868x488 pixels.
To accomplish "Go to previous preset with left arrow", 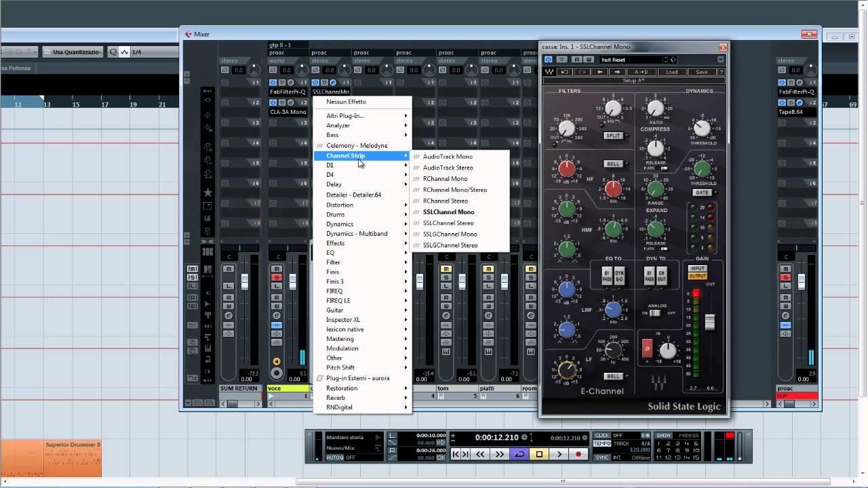I will 599,72.
